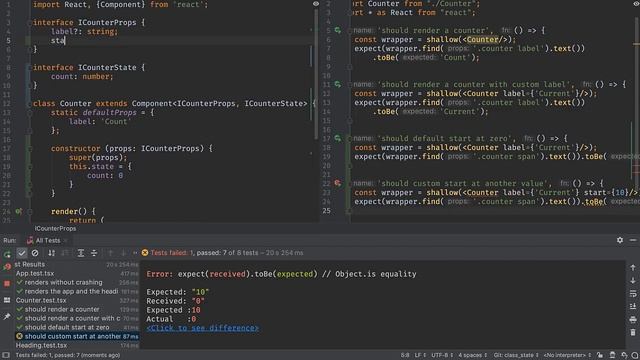Click error stripe mark in right editor
The height and width of the screenshot is (360, 640).
[636, 44]
